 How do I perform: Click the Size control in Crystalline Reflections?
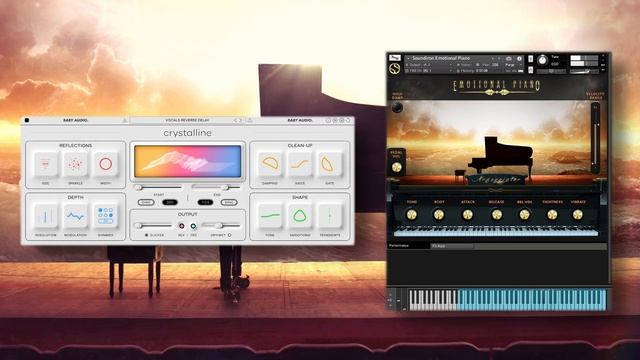(45, 164)
